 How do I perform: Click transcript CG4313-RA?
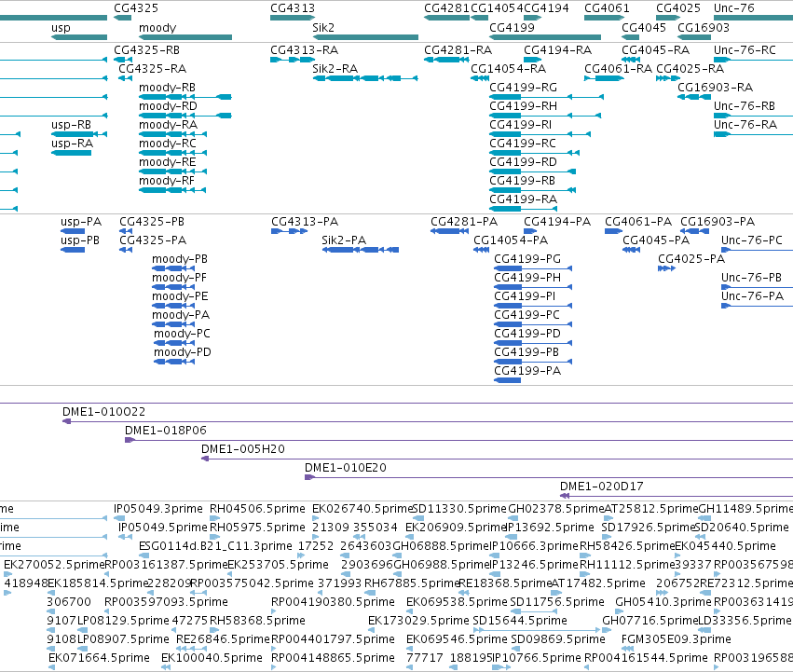(305, 50)
